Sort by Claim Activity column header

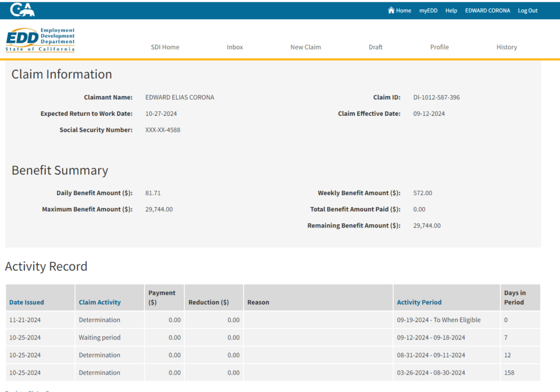click(100, 302)
